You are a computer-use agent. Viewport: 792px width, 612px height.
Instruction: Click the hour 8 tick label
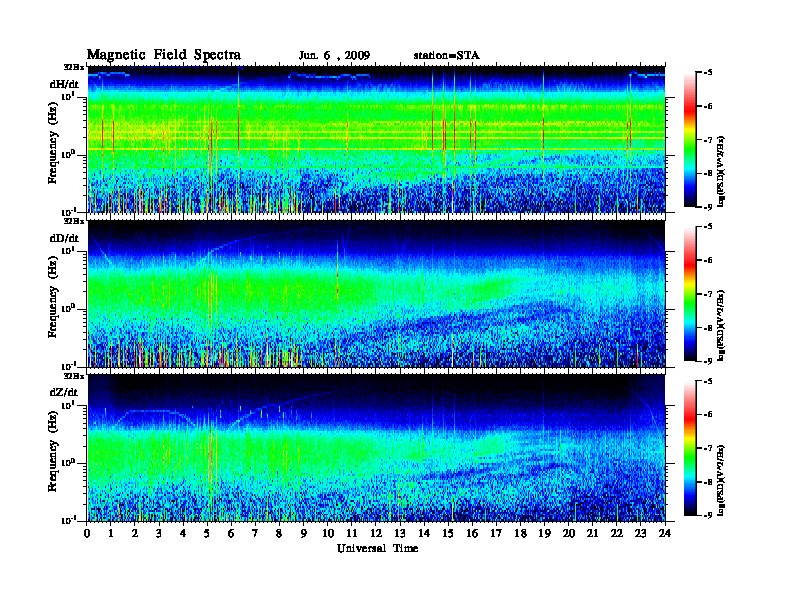(x=279, y=533)
